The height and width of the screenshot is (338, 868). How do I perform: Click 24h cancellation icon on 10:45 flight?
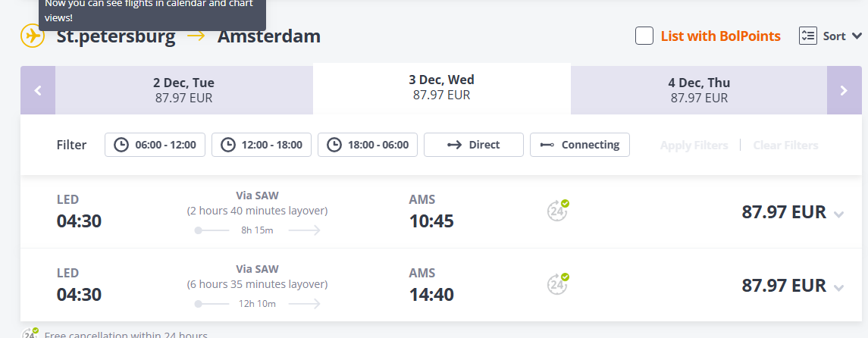point(558,211)
